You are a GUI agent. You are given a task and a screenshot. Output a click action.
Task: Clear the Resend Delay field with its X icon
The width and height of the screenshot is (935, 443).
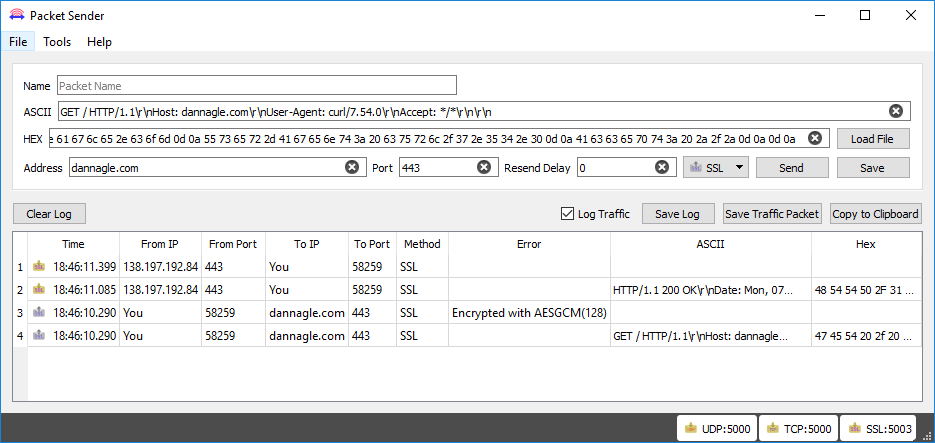click(662, 168)
